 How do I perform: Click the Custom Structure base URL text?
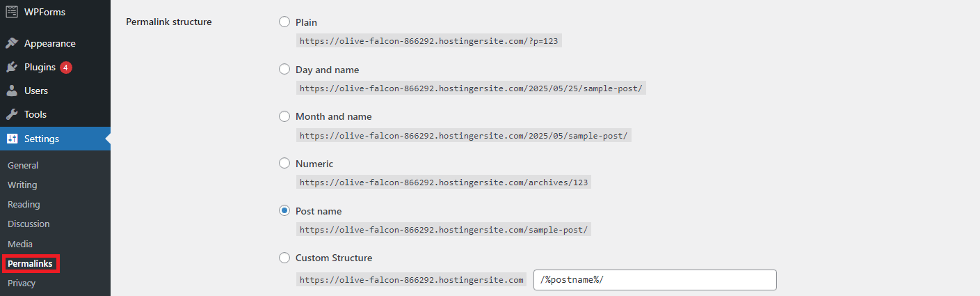coord(411,280)
